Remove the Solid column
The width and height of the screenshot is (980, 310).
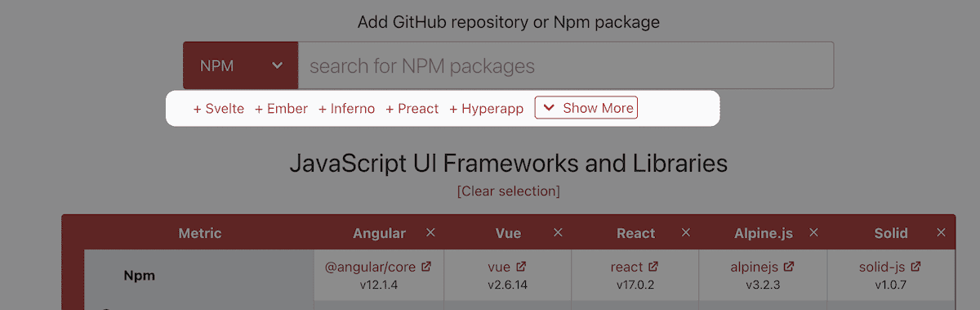[940, 233]
